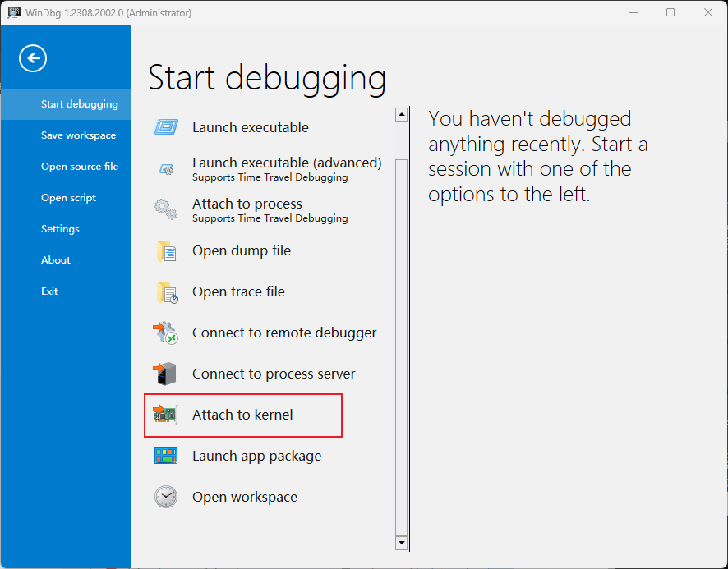Choose Launch executable (advanced) option
728x569 pixels.
[287, 163]
